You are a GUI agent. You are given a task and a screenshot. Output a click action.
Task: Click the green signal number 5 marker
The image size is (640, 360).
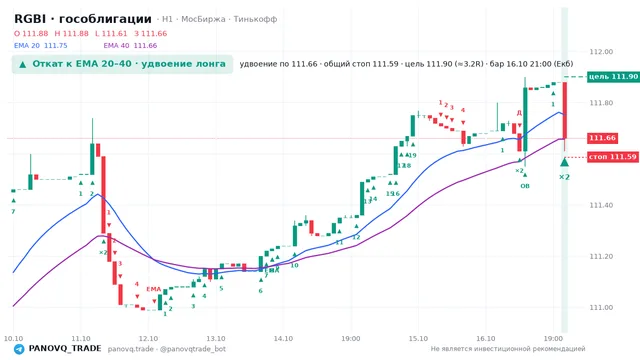(221, 289)
